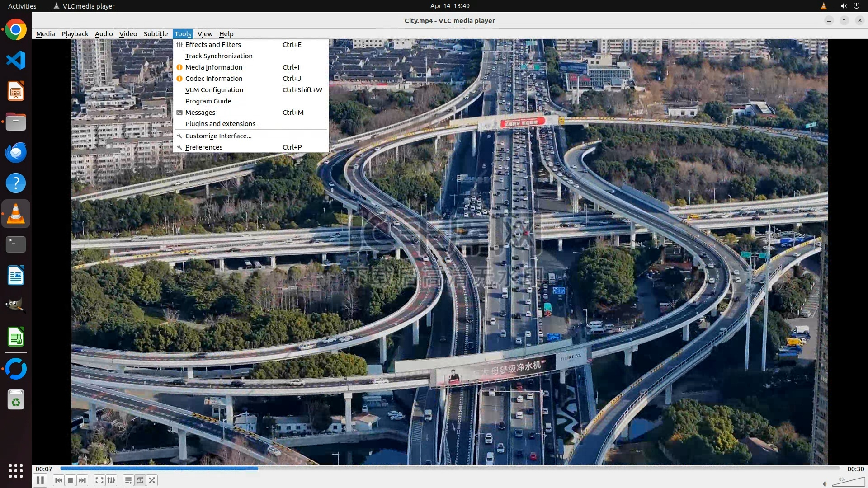Adjust the volume slider
Image resolution: width=868 pixels, height=488 pixels.
click(x=848, y=482)
